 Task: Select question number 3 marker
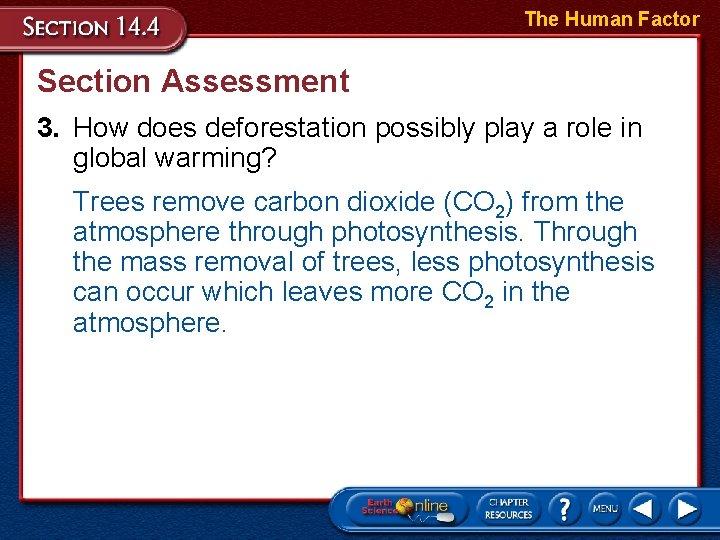(x=48, y=128)
